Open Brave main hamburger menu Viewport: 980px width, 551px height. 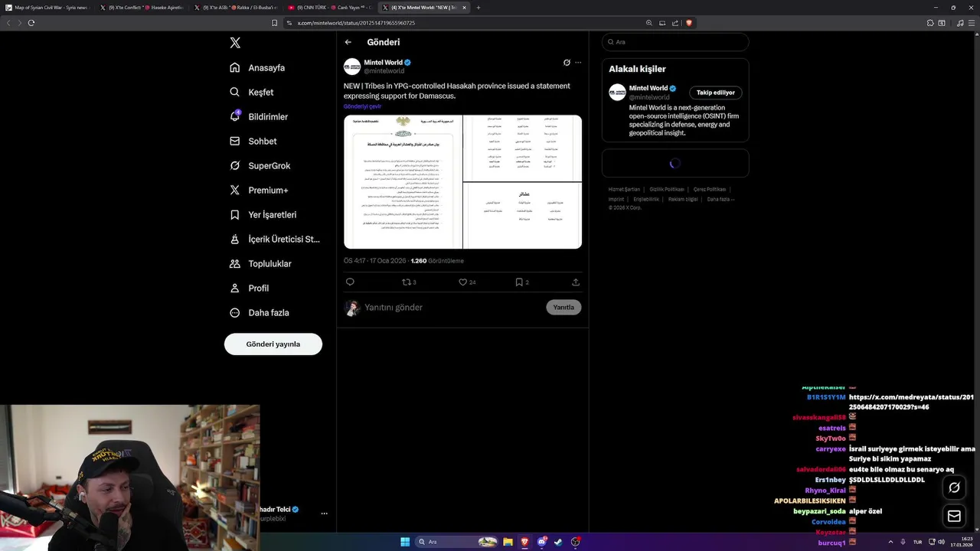(x=971, y=23)
